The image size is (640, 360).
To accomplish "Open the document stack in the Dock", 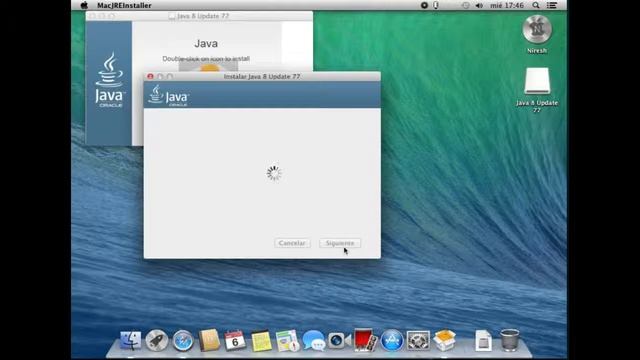I will click(x=483, y=340).
